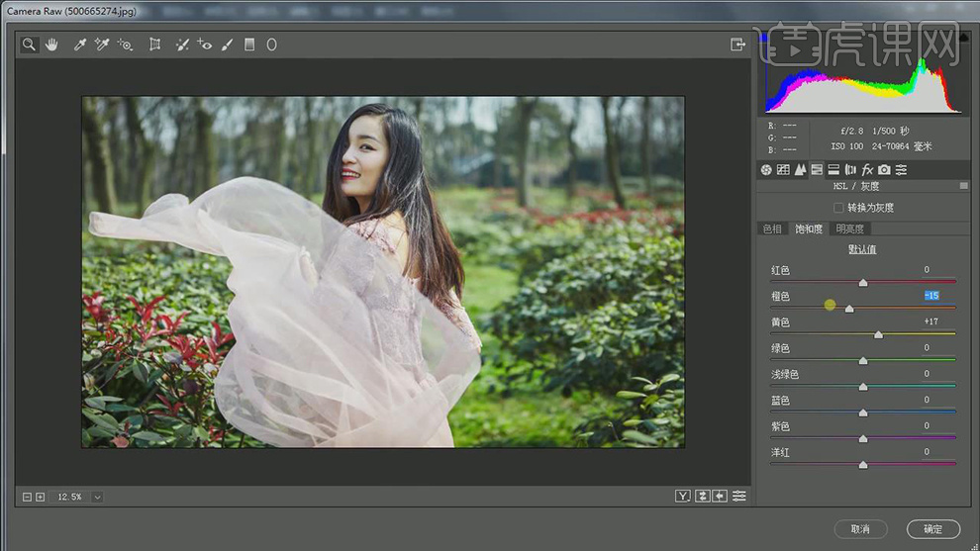Select the Zoom tool in toolbar
The image size is (980, 551).
click(x=30, y=45)
